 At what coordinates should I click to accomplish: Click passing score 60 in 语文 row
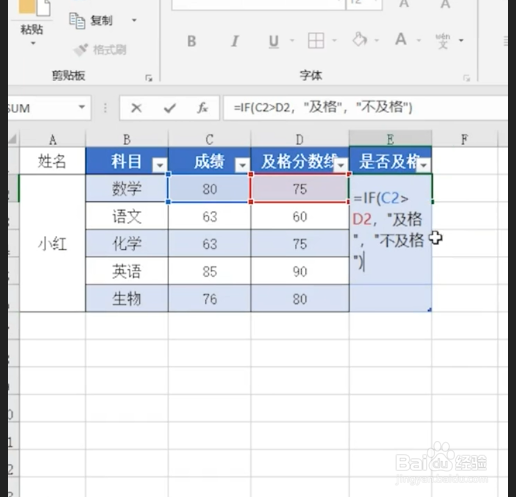300,216
